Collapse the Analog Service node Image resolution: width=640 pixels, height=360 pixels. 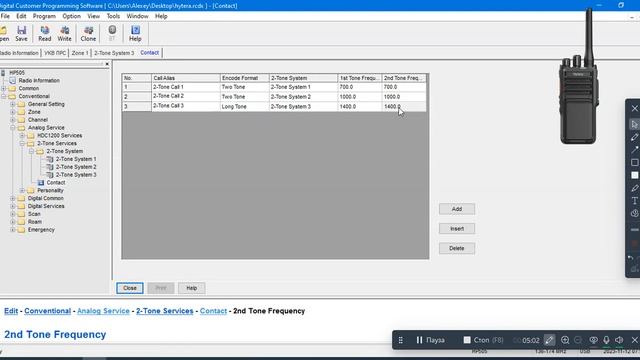pyautogui.click(x=13, y=128)
